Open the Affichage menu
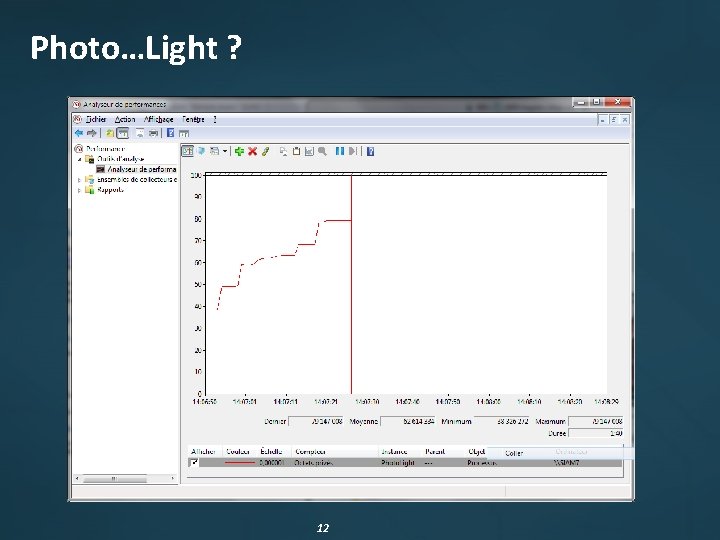 tap(159, 119)
